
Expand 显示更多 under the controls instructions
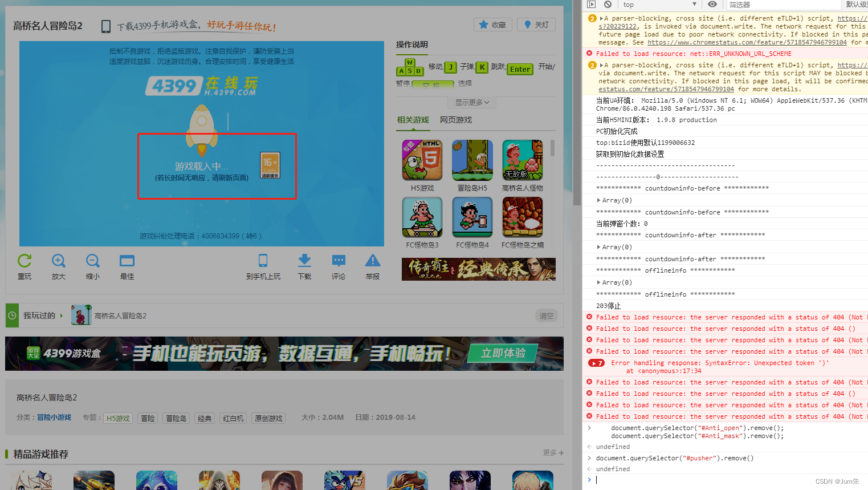(x=472, y=102)
